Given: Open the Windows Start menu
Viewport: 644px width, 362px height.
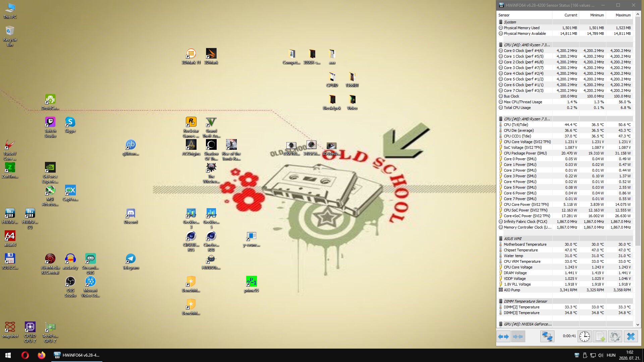Looking at the screenshot, I should click(8, 355).
